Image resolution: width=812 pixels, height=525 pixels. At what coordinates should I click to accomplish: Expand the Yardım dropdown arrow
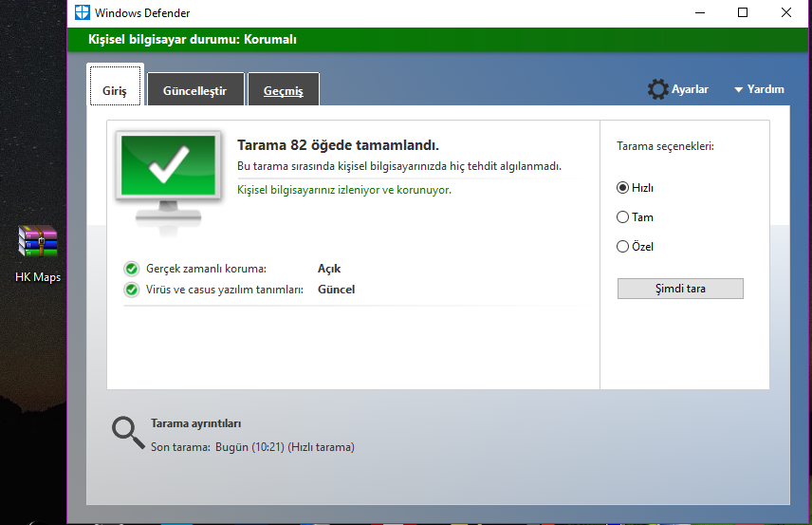pos(738,89)
